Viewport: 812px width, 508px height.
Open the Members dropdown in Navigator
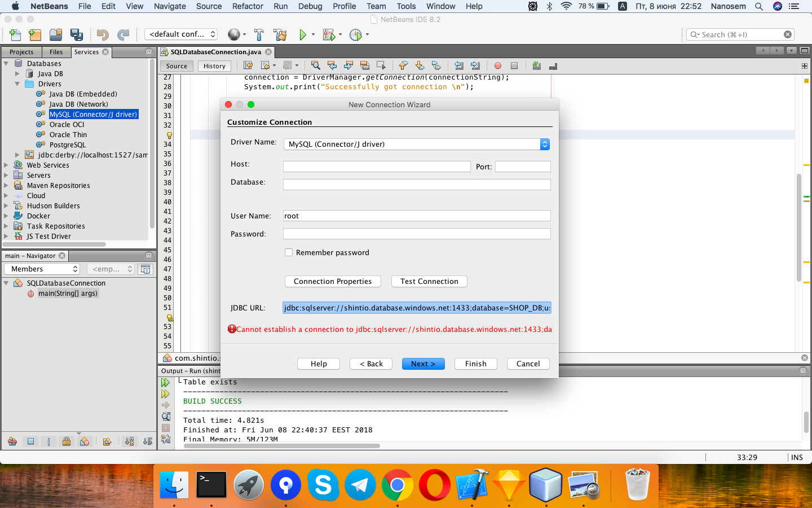pyautogui.click(x=43, y=269)
